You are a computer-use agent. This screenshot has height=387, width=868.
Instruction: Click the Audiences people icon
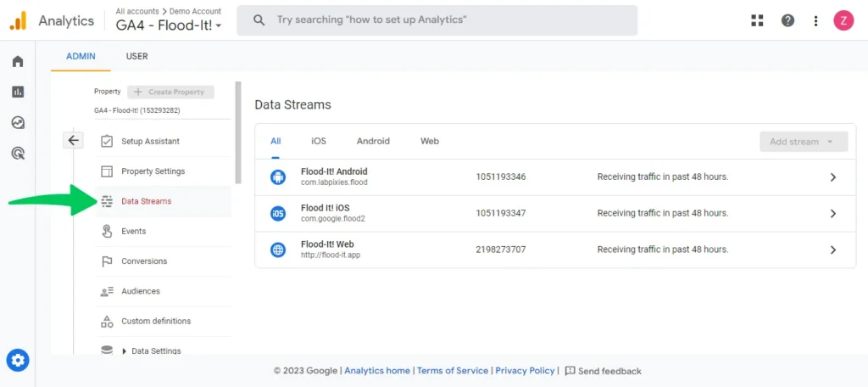[107, 291]
